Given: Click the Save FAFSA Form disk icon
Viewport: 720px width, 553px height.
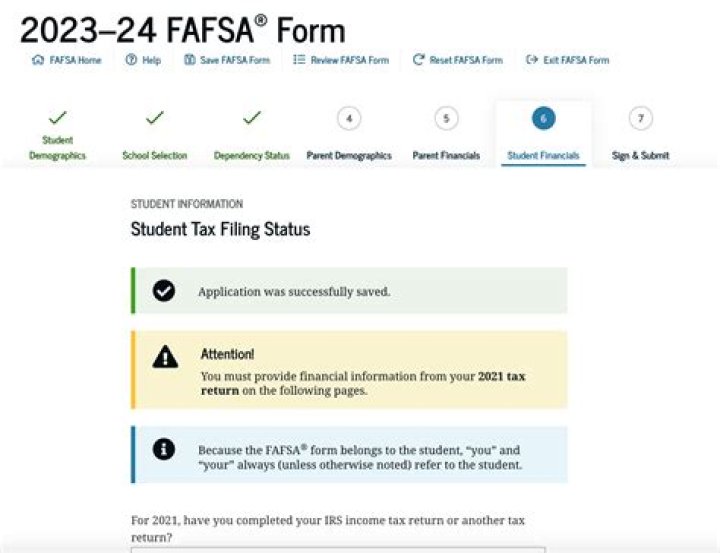Looking at the screenshot, I should click(x=190, y=60).
